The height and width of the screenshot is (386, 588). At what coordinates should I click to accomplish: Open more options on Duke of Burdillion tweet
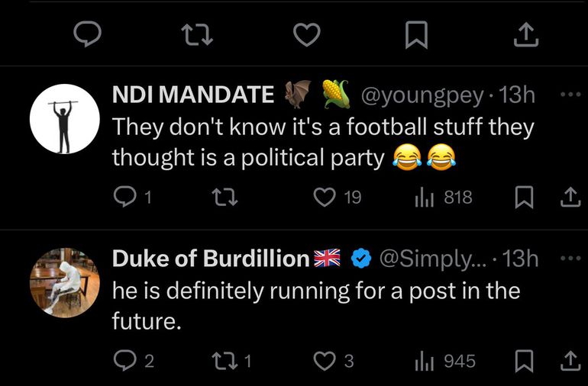coord(570,259)
